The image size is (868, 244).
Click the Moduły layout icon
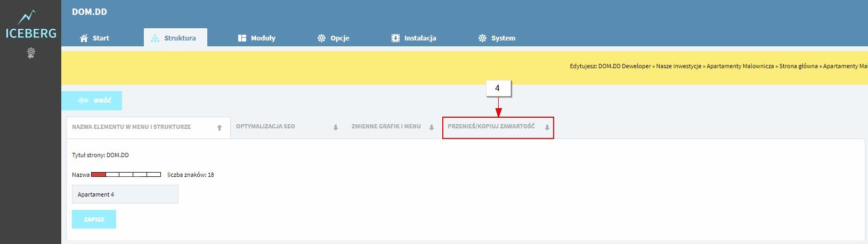pos(242,38)
